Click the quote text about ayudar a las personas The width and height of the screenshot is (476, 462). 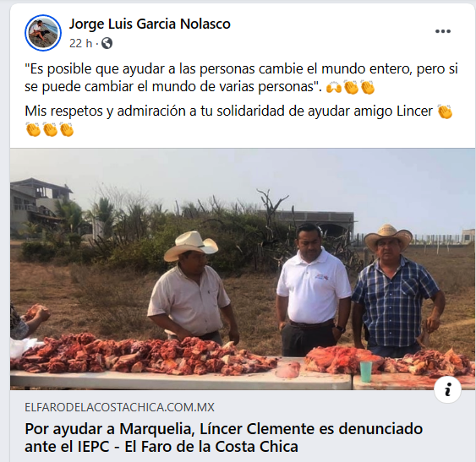[241, 78]
